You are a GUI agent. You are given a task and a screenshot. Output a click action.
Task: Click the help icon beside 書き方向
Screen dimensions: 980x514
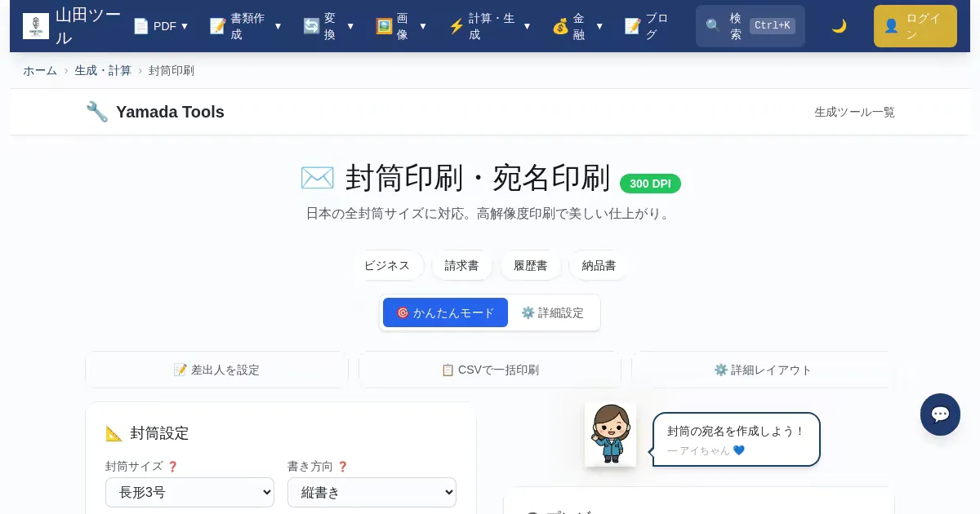coord(342,467)
